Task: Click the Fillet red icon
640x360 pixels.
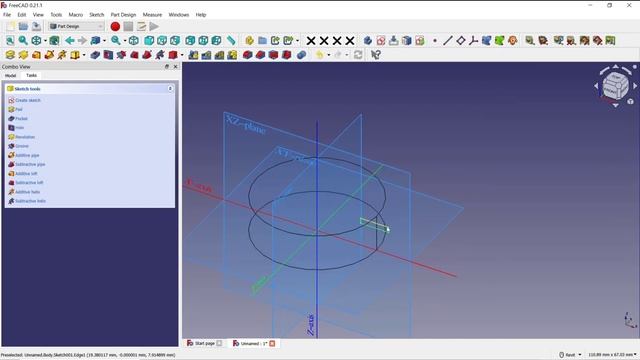Action: click(248, 55)
